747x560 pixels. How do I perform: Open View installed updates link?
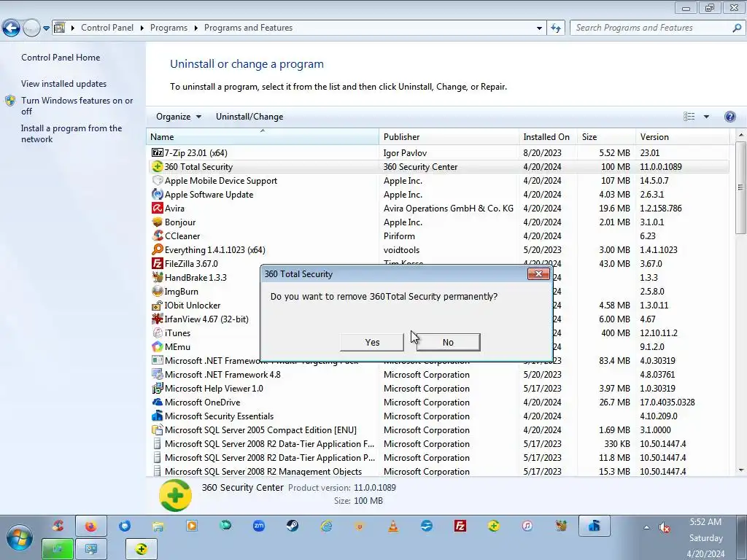click(64, 84)
